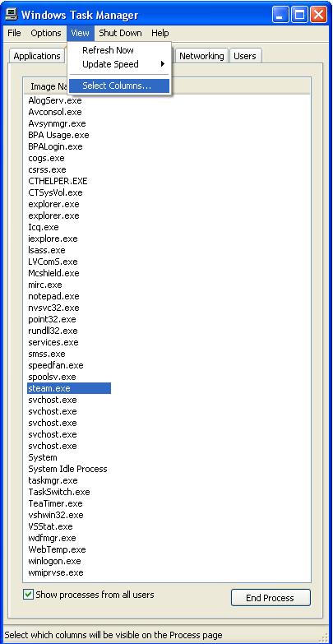Select the services.exe process
The width and height of the screenshot is (333, 644).
coord(53,342)
